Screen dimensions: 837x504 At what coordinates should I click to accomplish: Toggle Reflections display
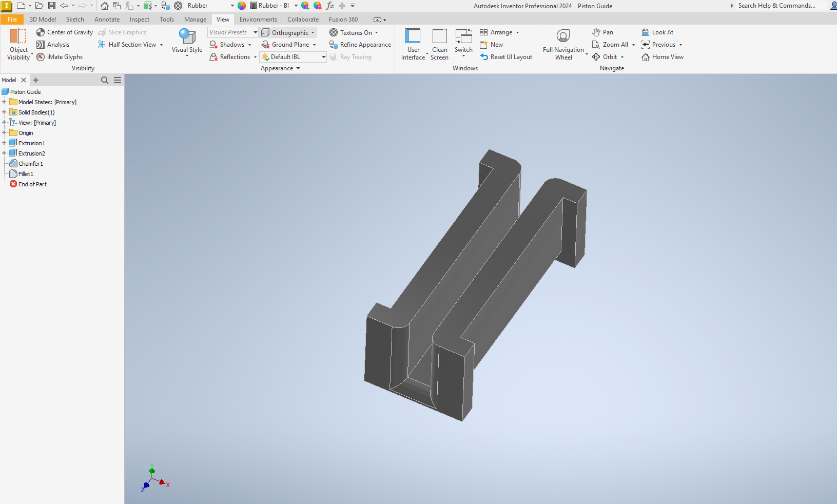coord(233,57)
